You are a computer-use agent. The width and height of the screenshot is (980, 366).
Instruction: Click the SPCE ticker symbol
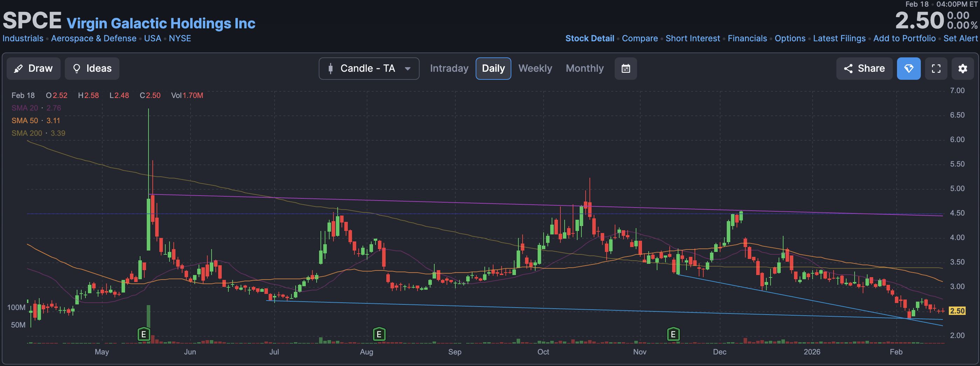(32, 20)
